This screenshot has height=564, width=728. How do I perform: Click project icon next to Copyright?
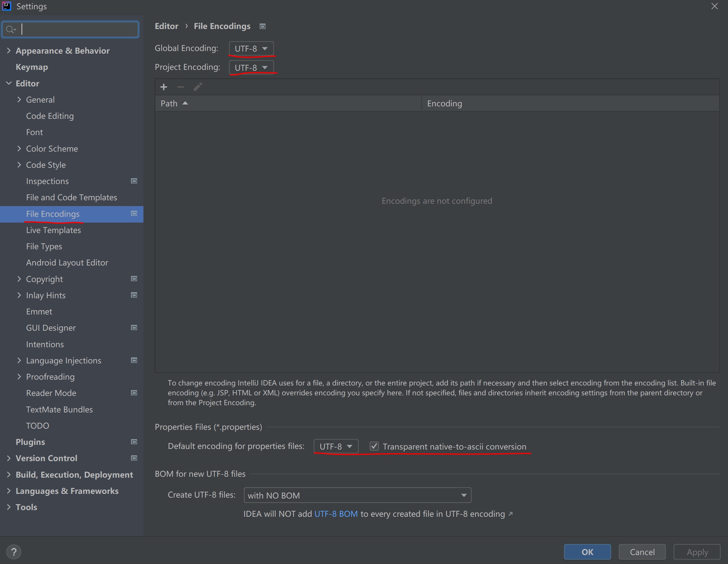click(134, 279)
